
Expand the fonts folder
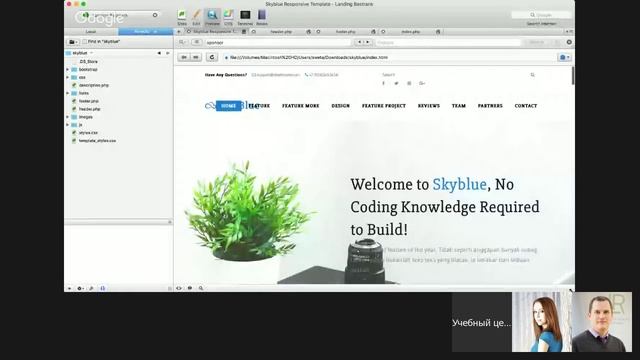[x=68, y=93]
